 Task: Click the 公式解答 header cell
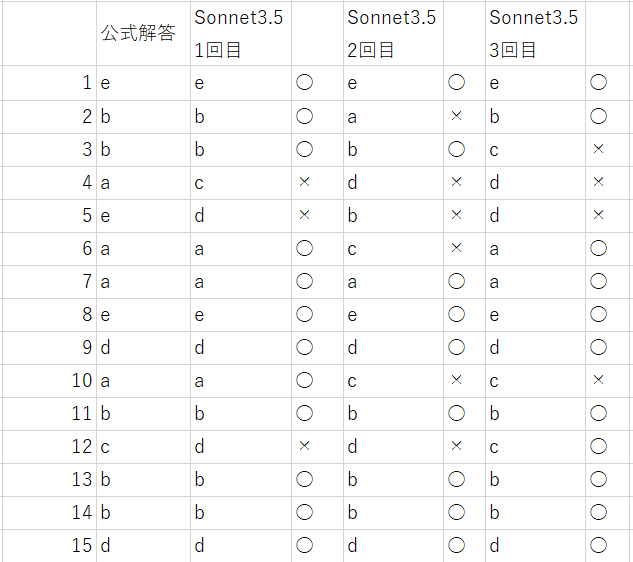tap(138, 34)
